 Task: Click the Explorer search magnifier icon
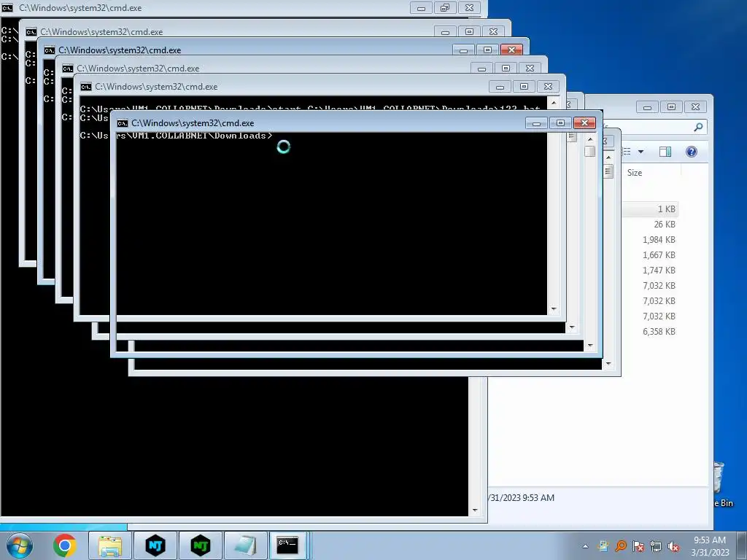[698, 127]
